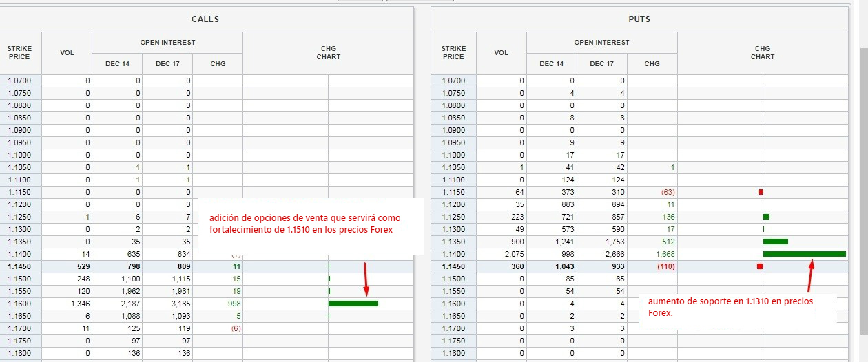Sort by VOL column in CALLS table
The width and height of the screenshot is (868, 362).
pyautogui.click(x=67, y=53)
